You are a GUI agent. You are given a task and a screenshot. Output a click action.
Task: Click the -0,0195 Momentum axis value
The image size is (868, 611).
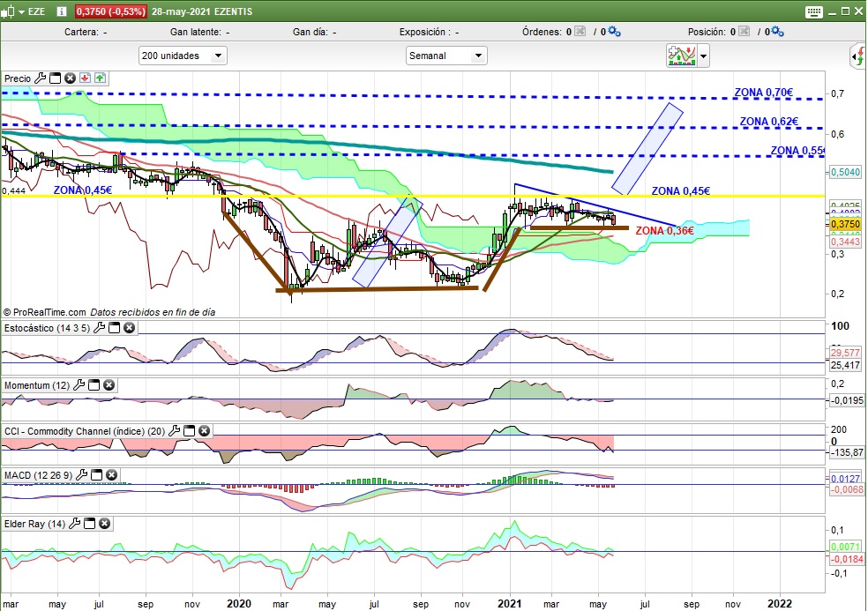click(847, 400)
